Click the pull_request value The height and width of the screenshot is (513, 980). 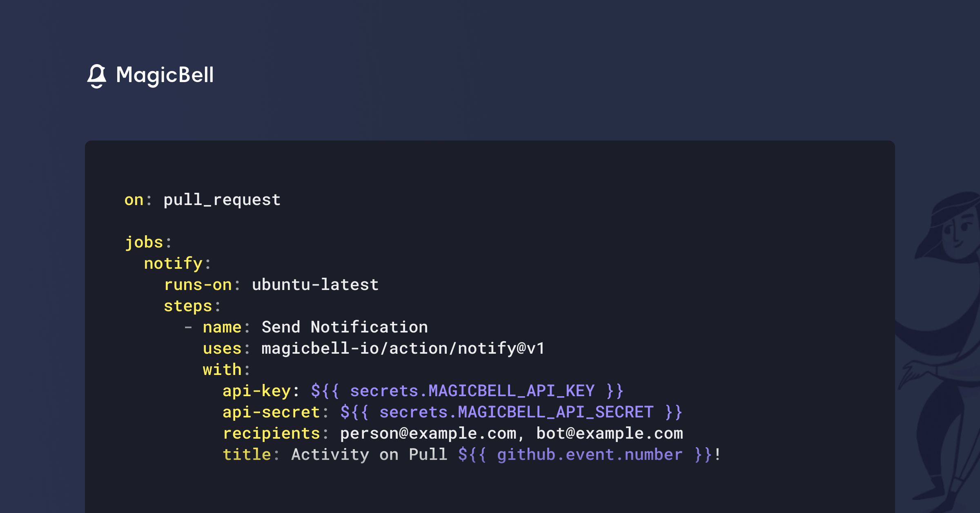(222, 200)
